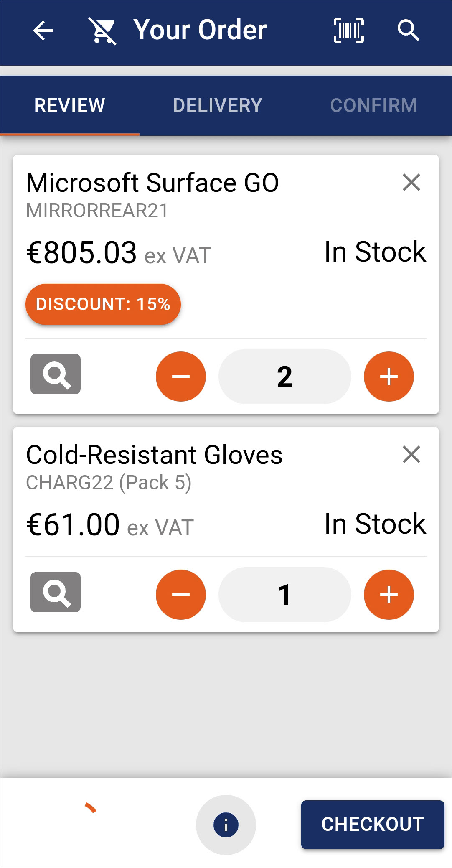Screen dimensions: 452x868
Task: Increase Microsoft Surface GO quantity
Action: [x=389, y=377]
